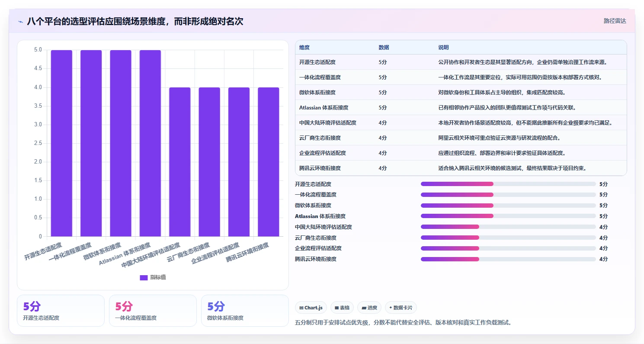Screen dimensions: 644x344
Task: Click the 云厂商生态衔接度 progress bar
Action: (508, 238)
